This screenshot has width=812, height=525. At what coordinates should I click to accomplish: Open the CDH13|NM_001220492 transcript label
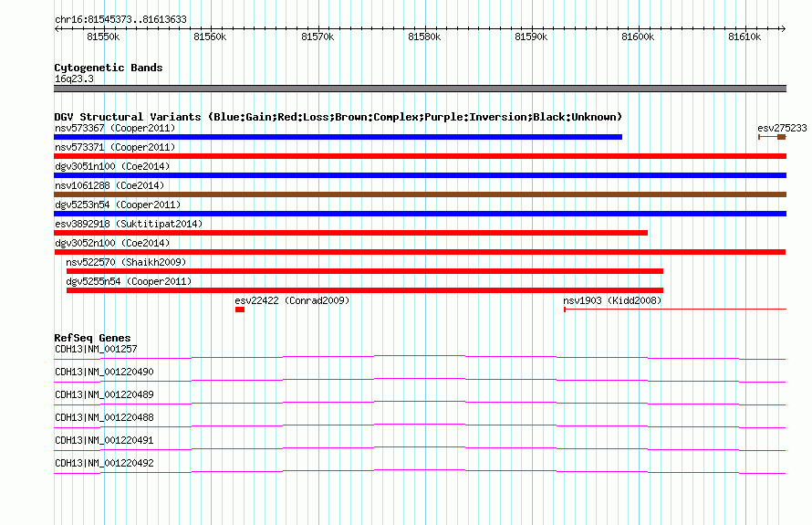(104, 463)
